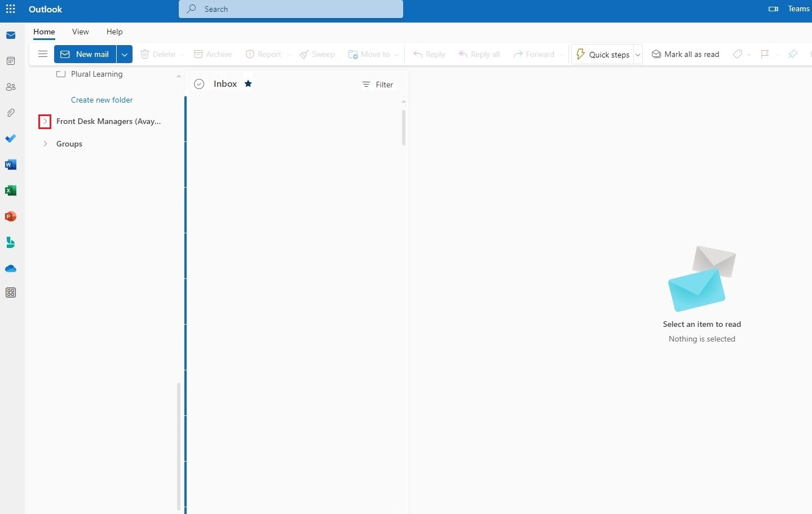This screenshot has width=812, height=514.
Task: Open Calendar from the left rail
Action: click(11, 61)
